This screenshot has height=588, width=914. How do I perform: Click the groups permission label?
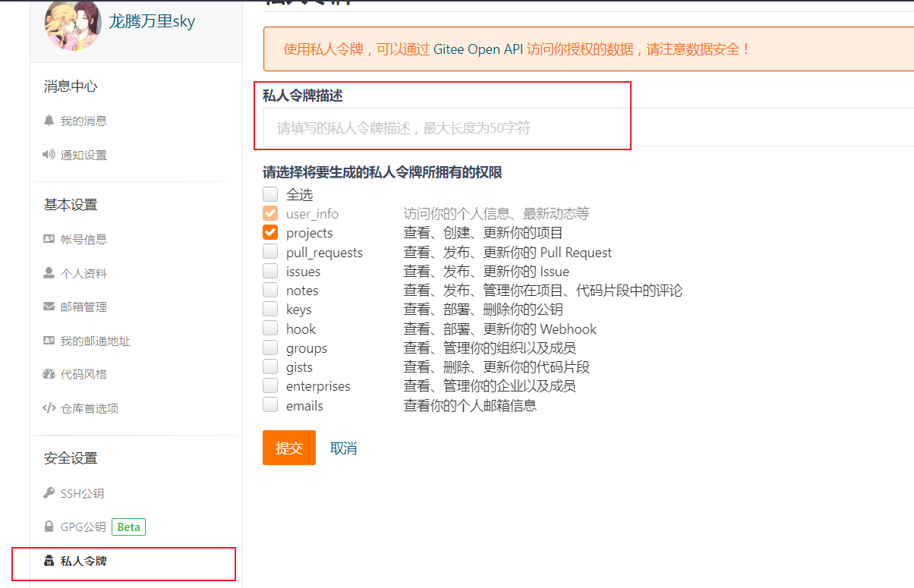(x=307, y=348)
